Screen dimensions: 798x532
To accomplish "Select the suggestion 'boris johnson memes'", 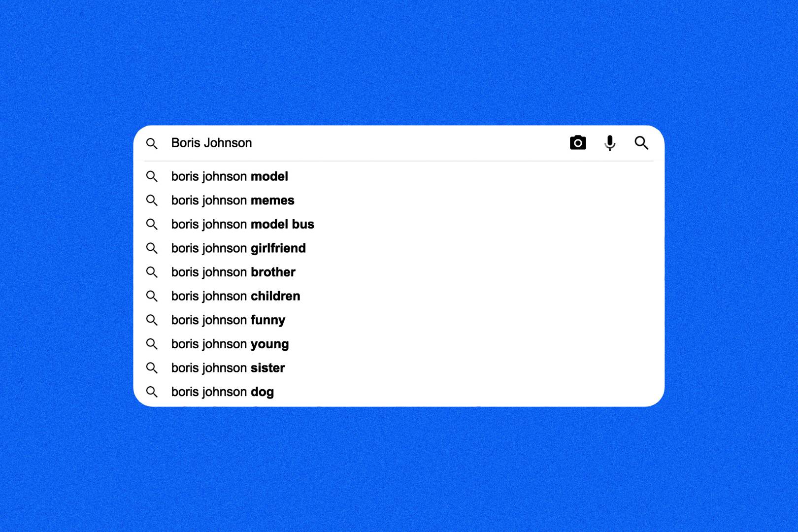I will tap(233, 200).
